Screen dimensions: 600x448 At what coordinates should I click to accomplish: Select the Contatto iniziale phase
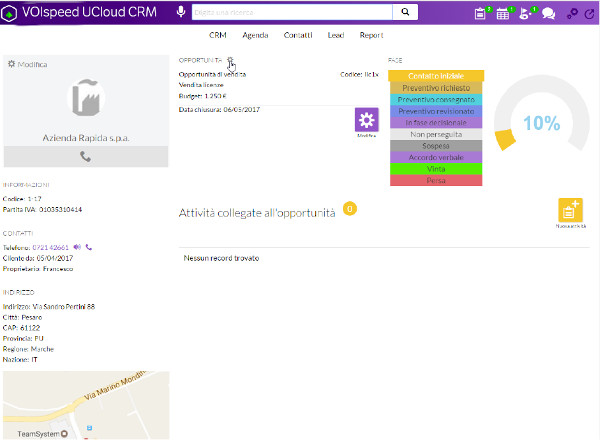pos(436,76)
